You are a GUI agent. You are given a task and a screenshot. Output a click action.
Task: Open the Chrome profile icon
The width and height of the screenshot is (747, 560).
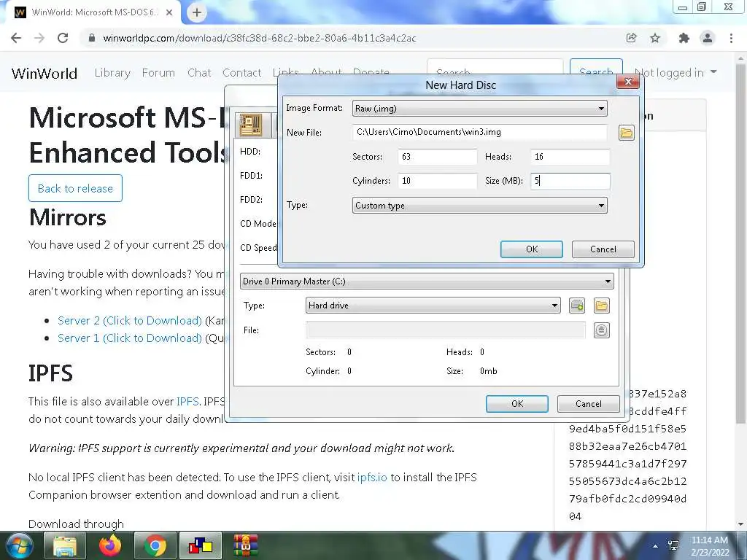(x=708, y=38)
